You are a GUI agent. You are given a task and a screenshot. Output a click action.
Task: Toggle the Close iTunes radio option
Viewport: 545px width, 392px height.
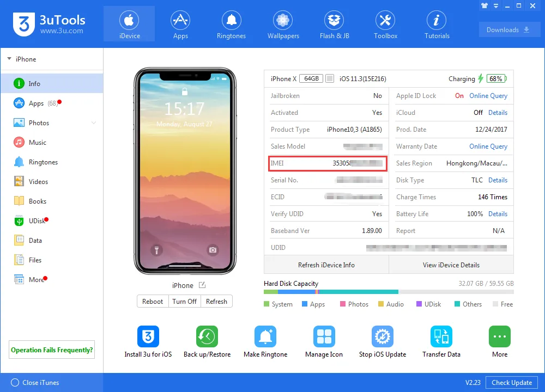(15, 382)
